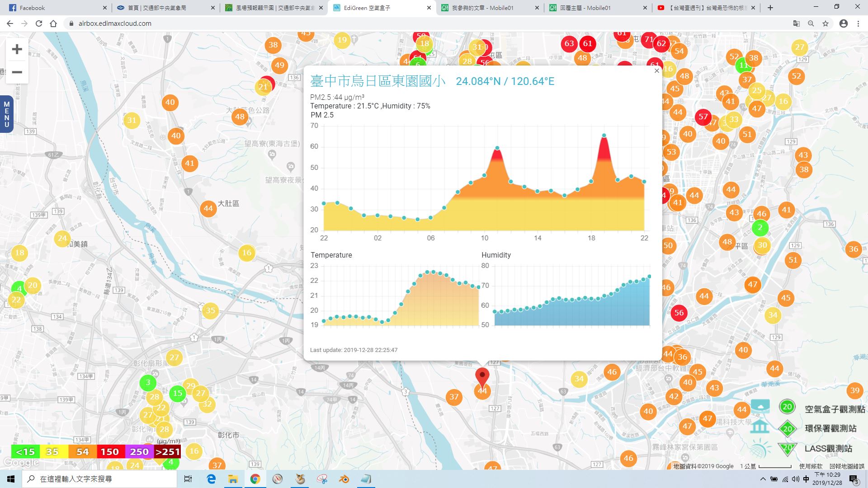Open the browser zoom indicator icon
The width and height of the screenshot is (868, 488).
tap(811, 23)
